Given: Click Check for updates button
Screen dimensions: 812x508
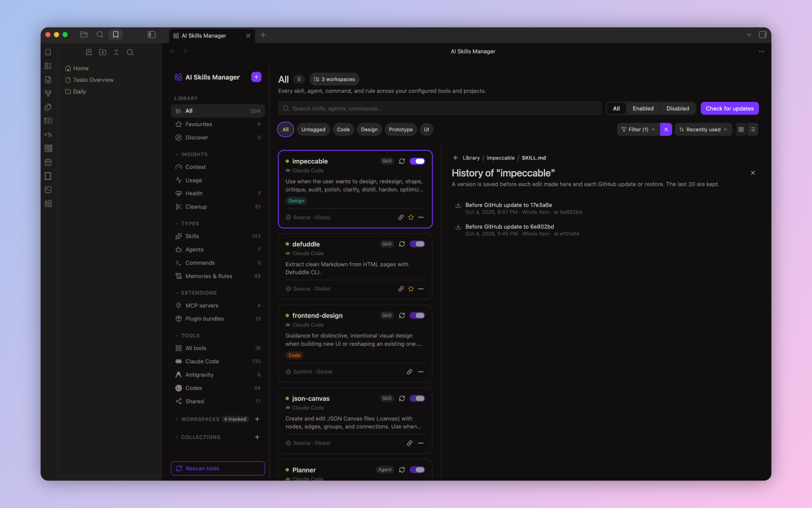Looking at the screenshot, I should pyautogui.click(x=730, y=109).
